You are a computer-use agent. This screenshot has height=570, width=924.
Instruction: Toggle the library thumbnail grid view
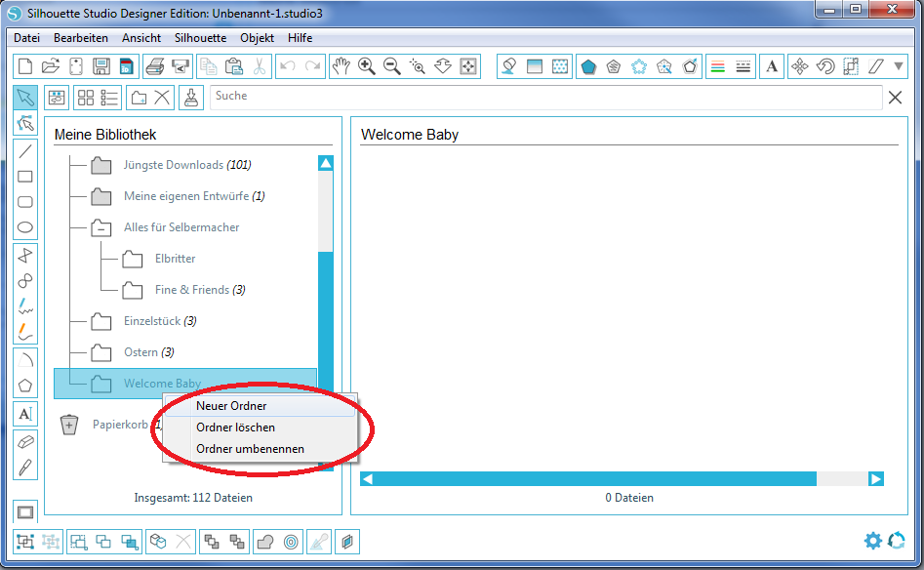point(84,98)
